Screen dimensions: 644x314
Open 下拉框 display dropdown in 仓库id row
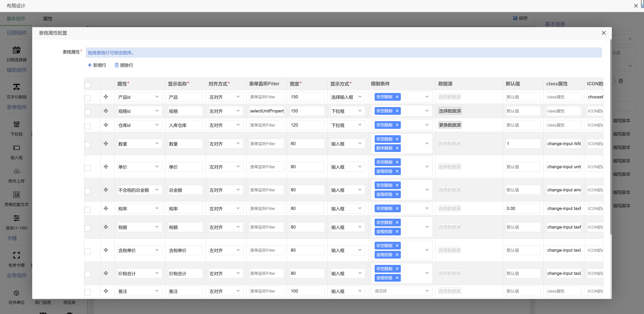click(347, 125)
